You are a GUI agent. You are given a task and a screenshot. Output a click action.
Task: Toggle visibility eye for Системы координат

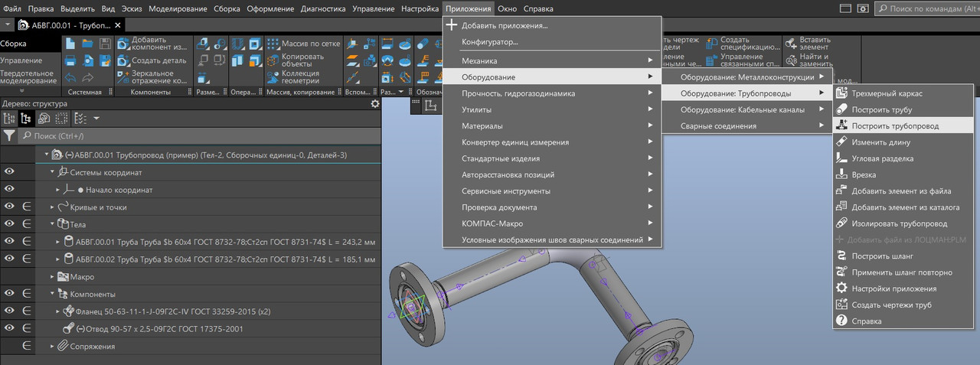click(9, 171)
